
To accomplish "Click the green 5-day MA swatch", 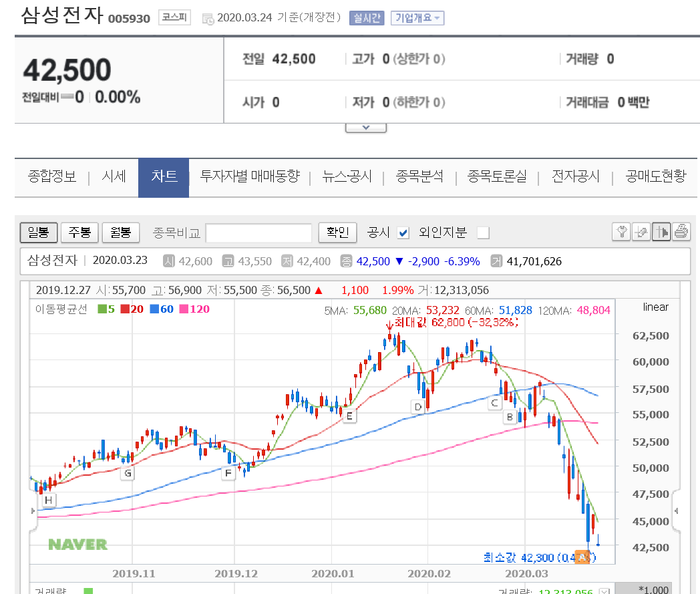I will click(102, 309).
